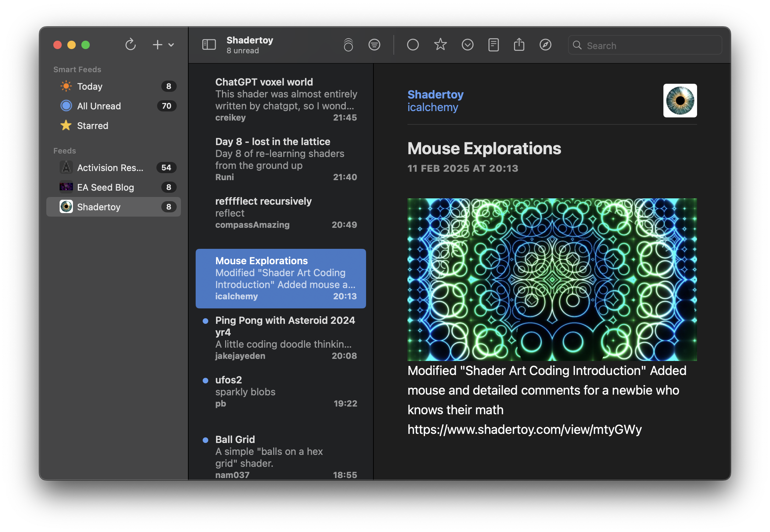Click unread dot beside Ball Grid
Image resolution: width=770 pixels, height=532 pixels.
[206, 440]
